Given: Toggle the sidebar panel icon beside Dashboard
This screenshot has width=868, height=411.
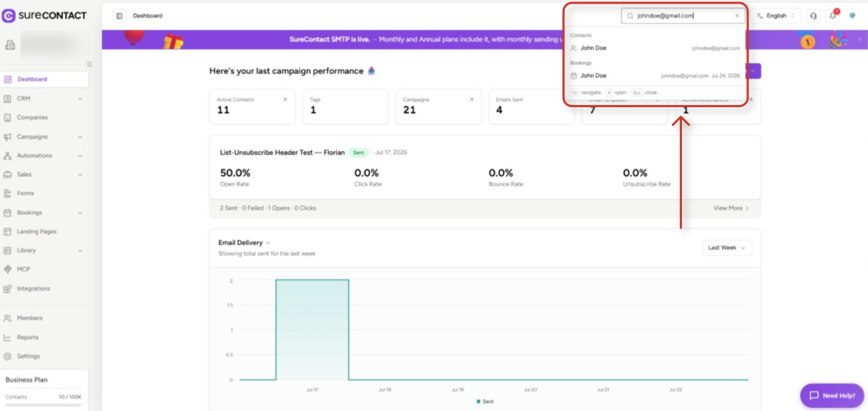Looking at the screenshot, I should click(x=119, y=15).
